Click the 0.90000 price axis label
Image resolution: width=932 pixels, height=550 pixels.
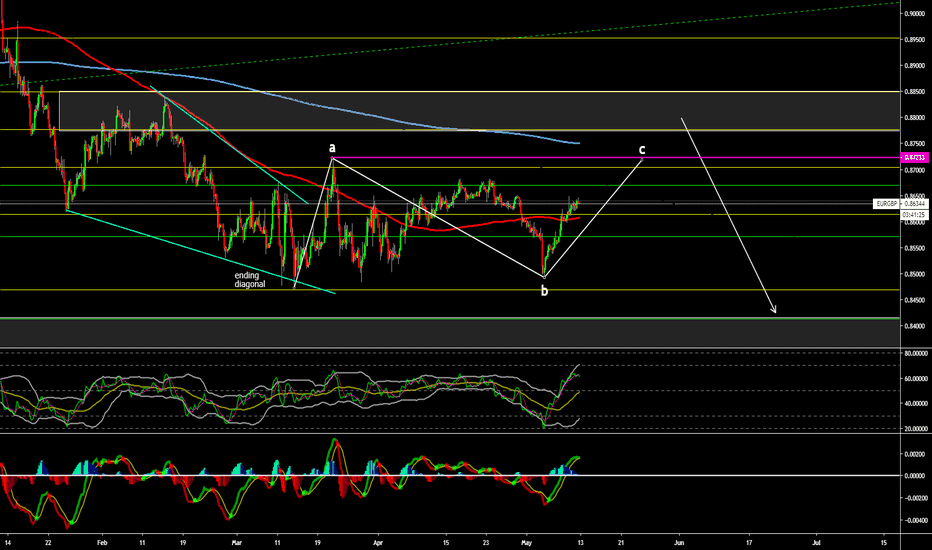pos(915,13)
